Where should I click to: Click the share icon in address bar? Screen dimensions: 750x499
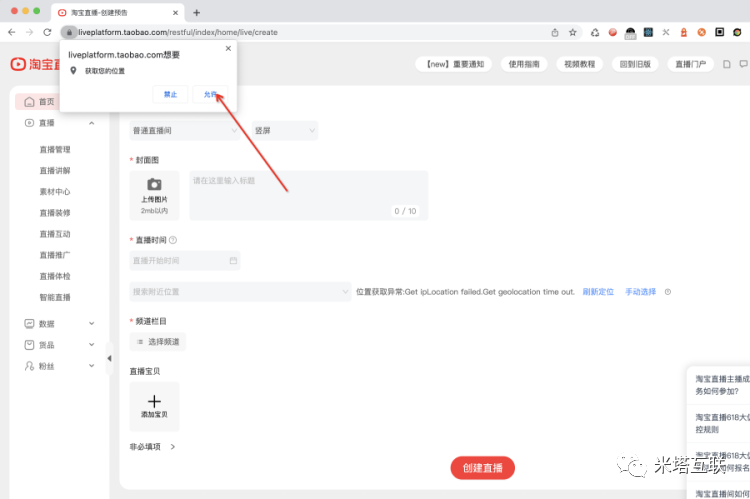(x=555, y=33)
